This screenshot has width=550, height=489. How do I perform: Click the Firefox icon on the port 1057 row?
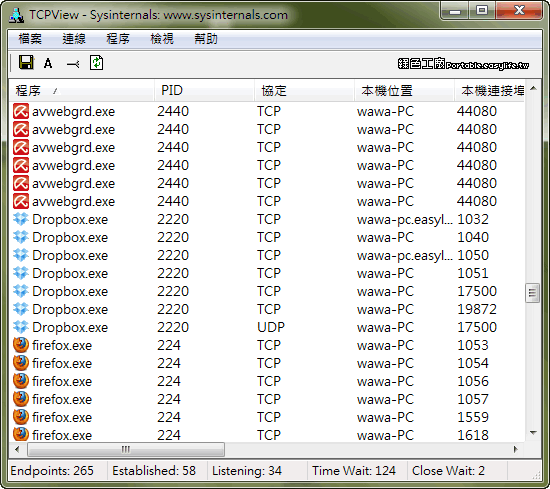21,399
